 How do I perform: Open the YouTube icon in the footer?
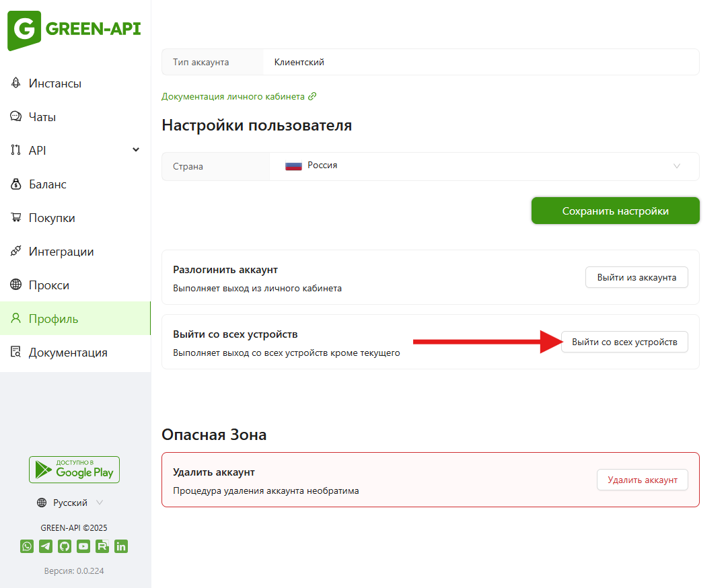83,546
